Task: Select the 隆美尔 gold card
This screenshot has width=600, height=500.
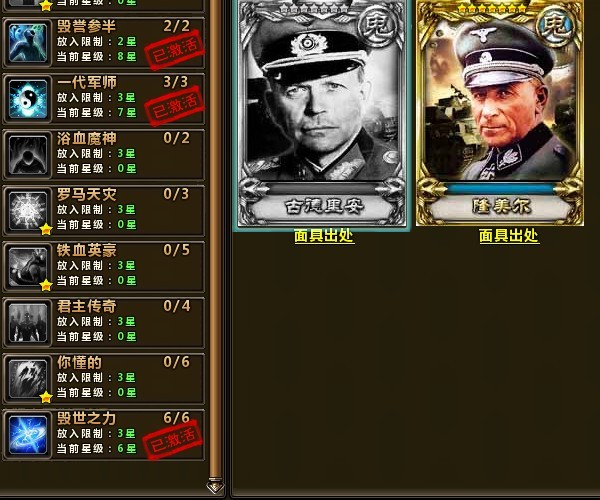Action: [x=500, y=113]
